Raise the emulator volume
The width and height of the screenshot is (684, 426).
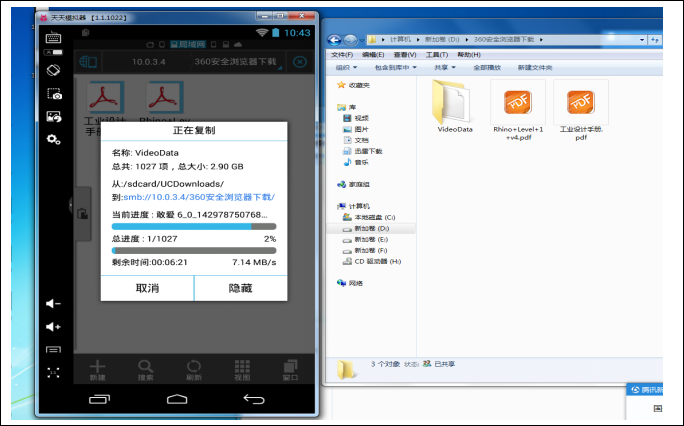click(x=53, y=327)
